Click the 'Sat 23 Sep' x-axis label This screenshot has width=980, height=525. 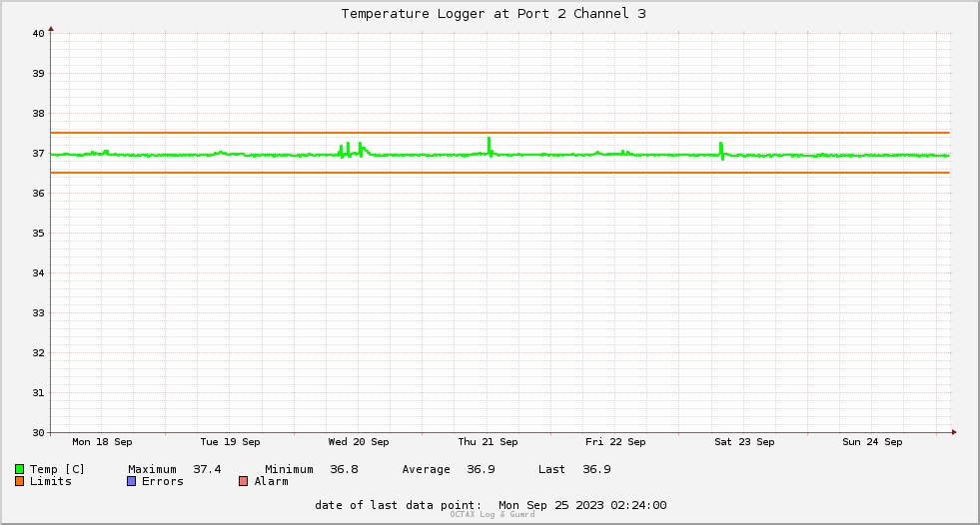coord(744,442)
